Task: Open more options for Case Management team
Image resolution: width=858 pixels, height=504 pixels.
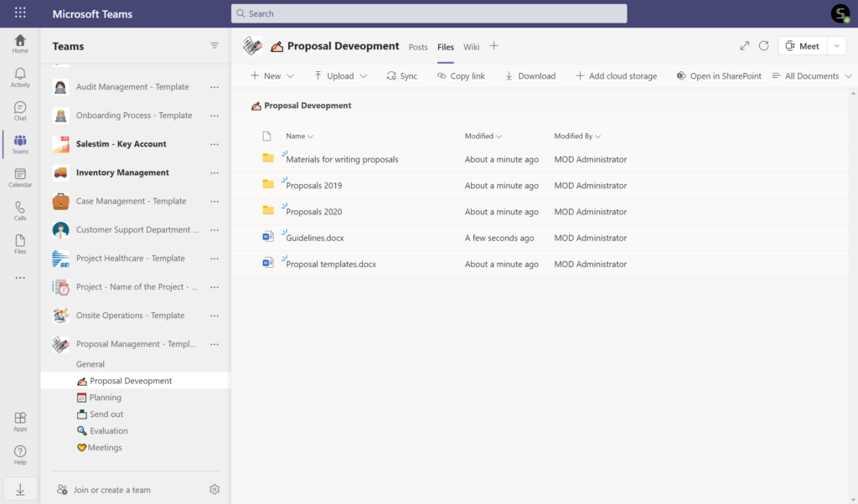Action: 214,201
